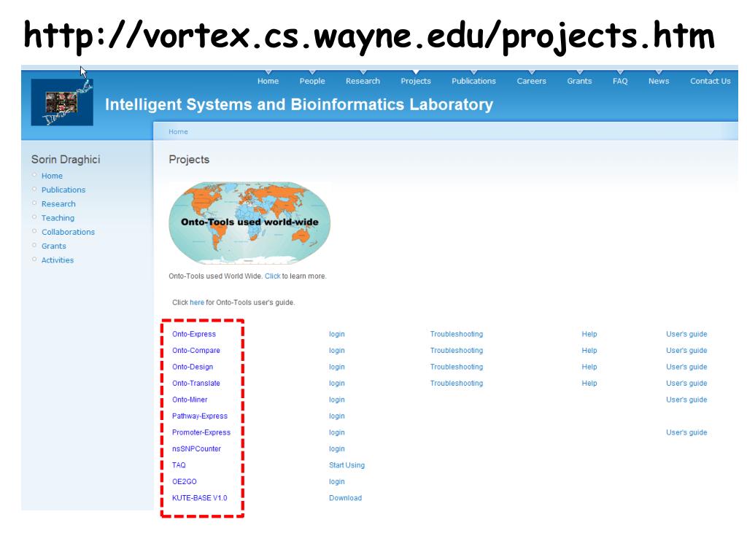Screen dimensions: 747x560
Task: Open Help for Onto-Express
Action: coord(589,334)
